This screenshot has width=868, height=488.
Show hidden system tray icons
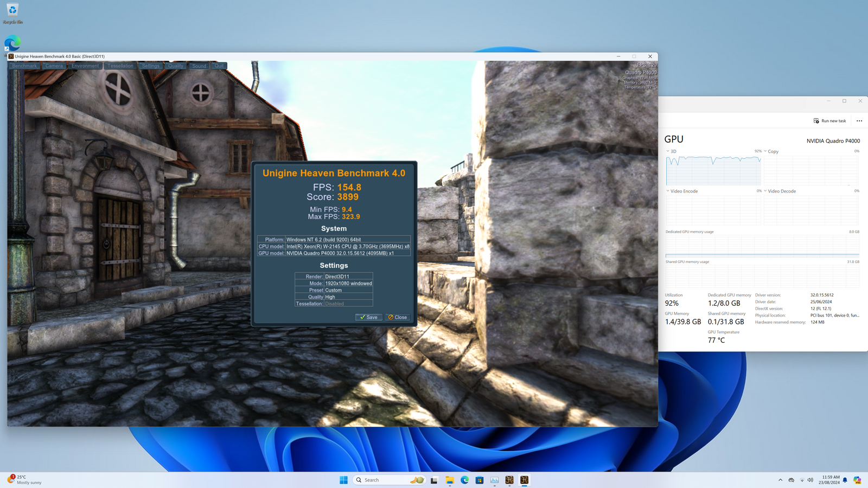click(x=781, y=480)
